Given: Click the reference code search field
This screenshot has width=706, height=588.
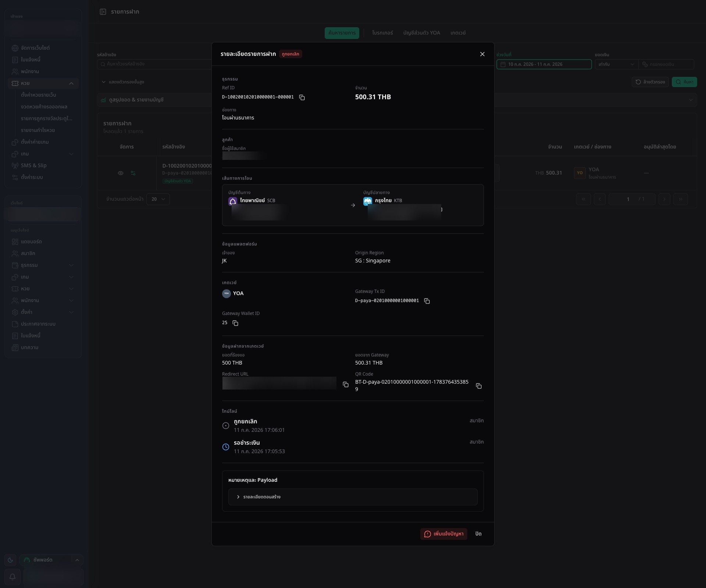Looking at the screenshot, I should click(x=154, y=64).
